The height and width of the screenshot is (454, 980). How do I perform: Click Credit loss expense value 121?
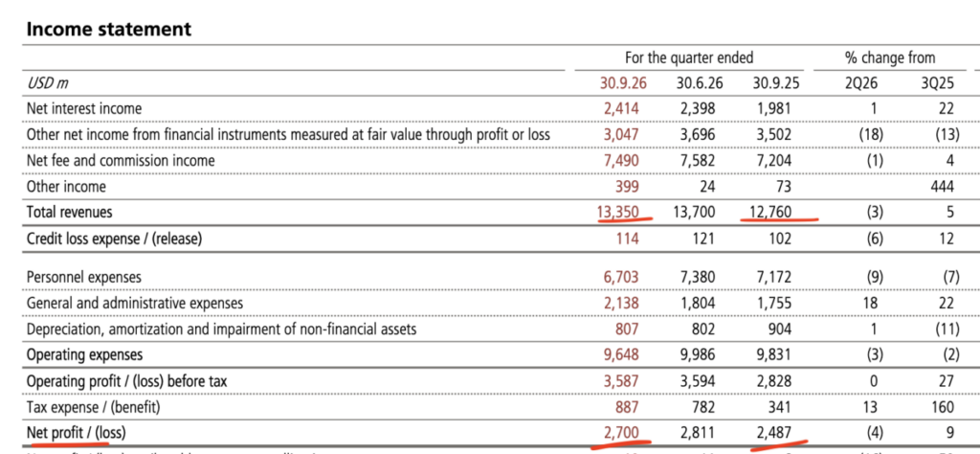705,238
